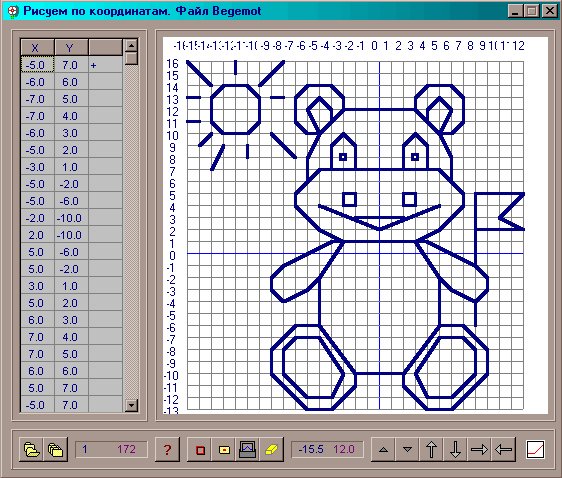Click the red line graph icon
The width and height of the screenshot is (562, 478).
coord(535,449)
